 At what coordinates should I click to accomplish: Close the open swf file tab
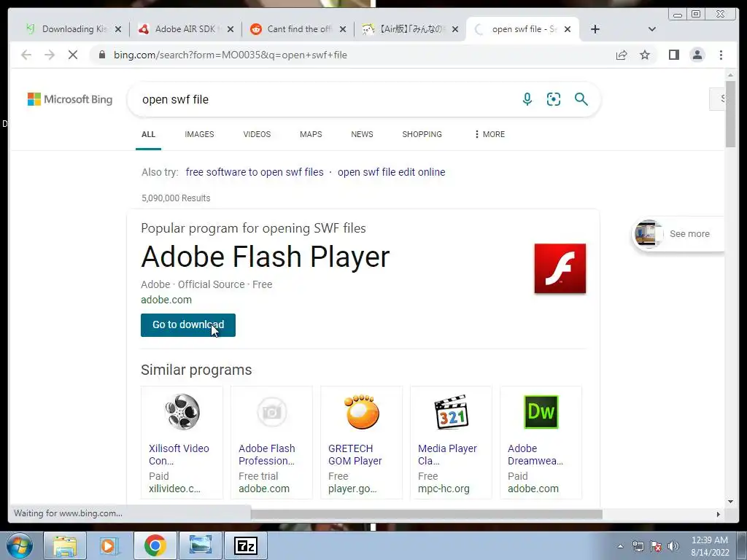pos(568,29)
